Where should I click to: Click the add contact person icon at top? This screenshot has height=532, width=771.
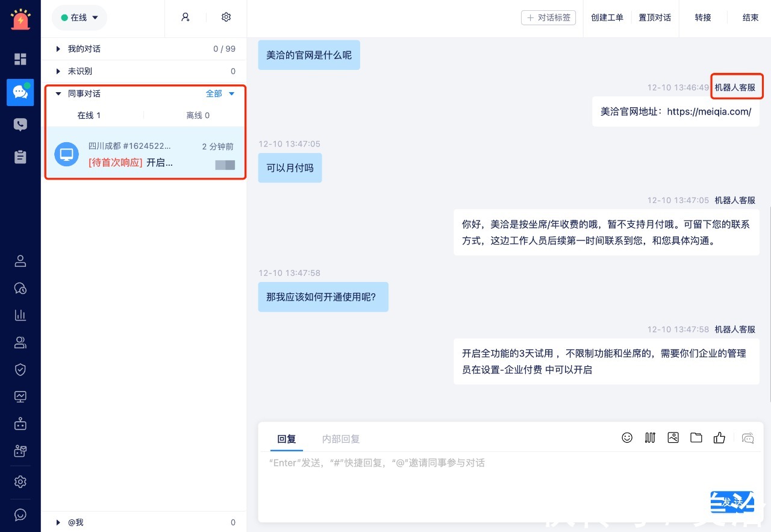point(186,17)
